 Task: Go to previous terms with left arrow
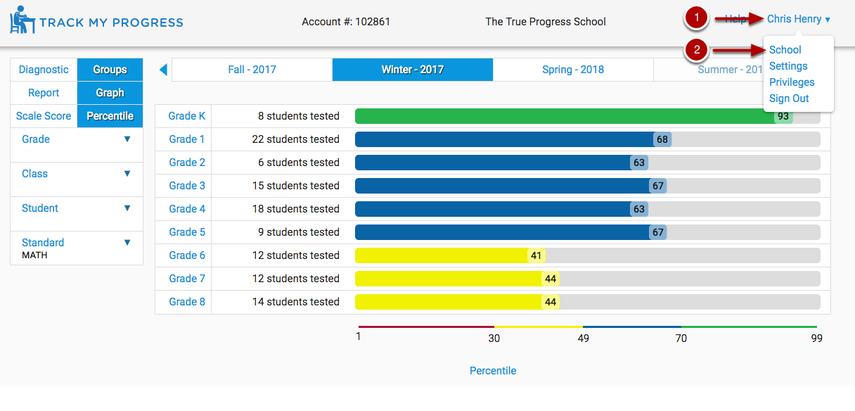coord(163,70)
